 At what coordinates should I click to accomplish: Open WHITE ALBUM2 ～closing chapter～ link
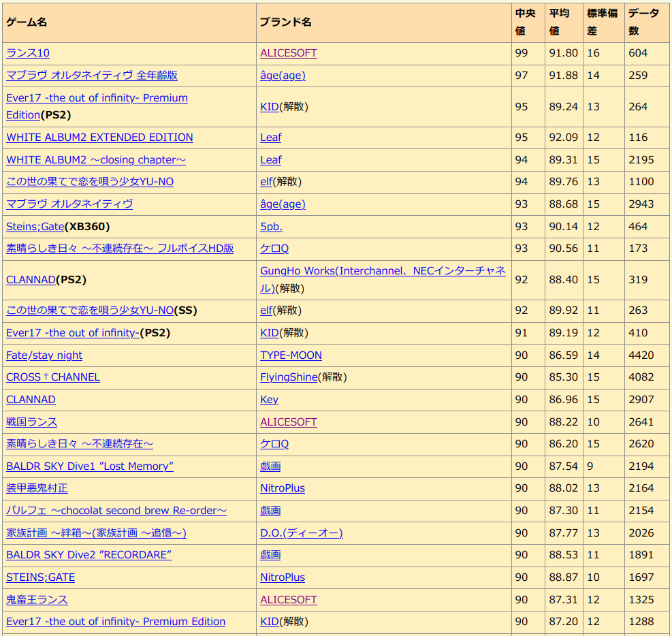96,160
